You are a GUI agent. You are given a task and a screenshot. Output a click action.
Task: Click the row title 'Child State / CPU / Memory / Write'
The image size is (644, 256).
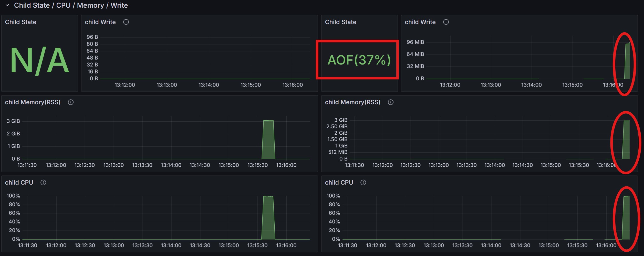point(71,5)
